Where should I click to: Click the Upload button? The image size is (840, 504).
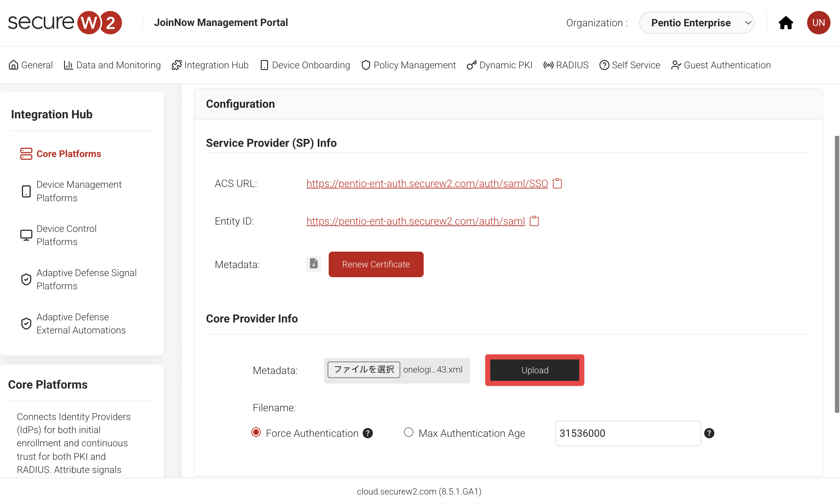[x=535, y=370]
